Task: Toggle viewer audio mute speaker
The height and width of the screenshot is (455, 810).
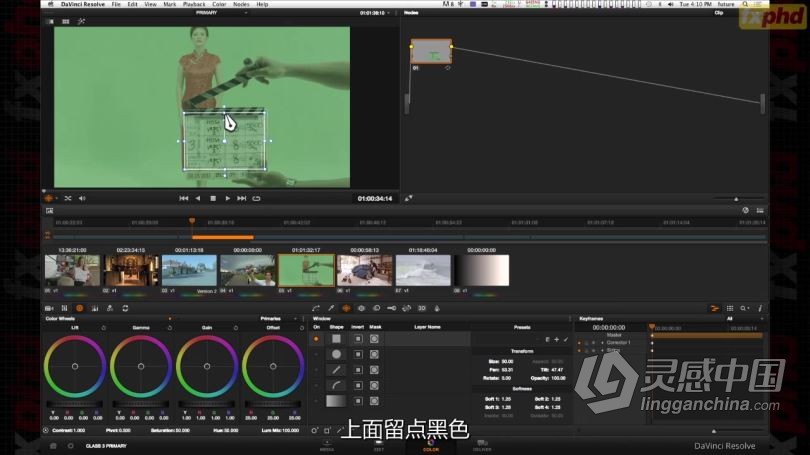Action: pos(83,198)
